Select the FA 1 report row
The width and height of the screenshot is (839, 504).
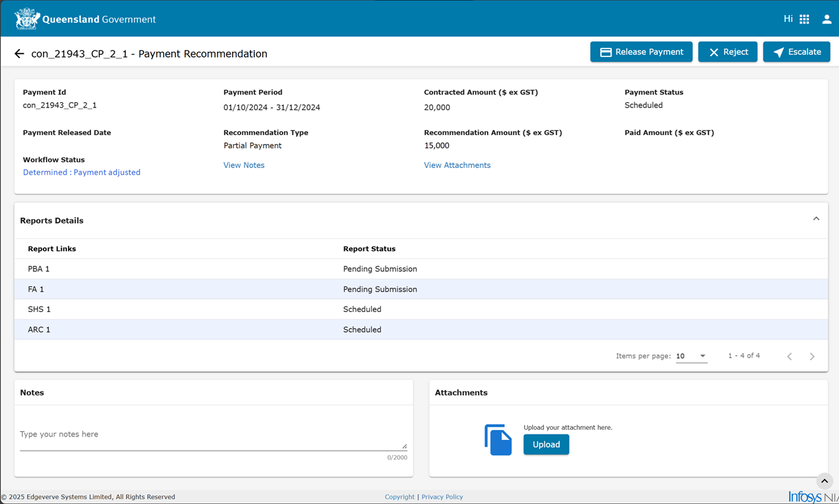[421, 289]
